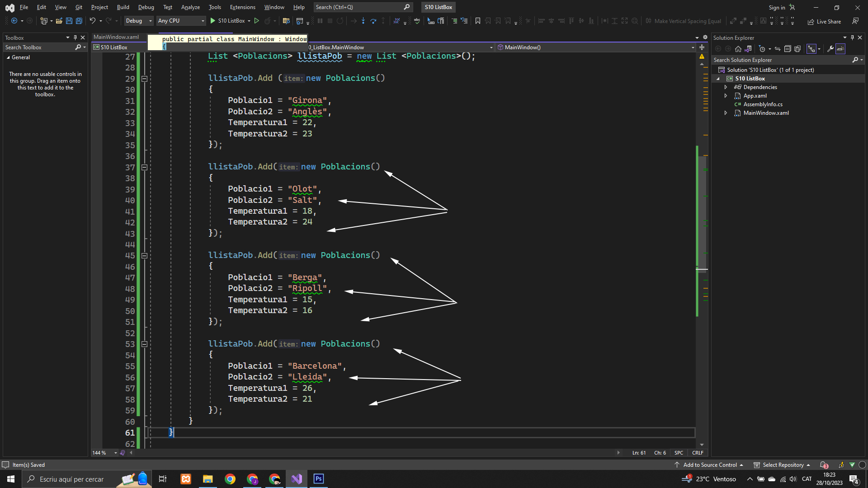Click the Search Solution Explorer field
The height and width of the screenshot is (488, 868).
tap(782, 60)
